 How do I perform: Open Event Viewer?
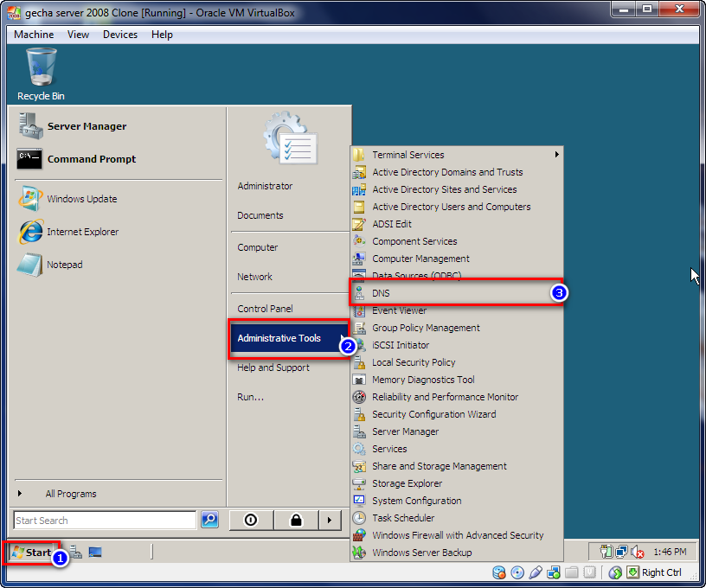point(457,310)
